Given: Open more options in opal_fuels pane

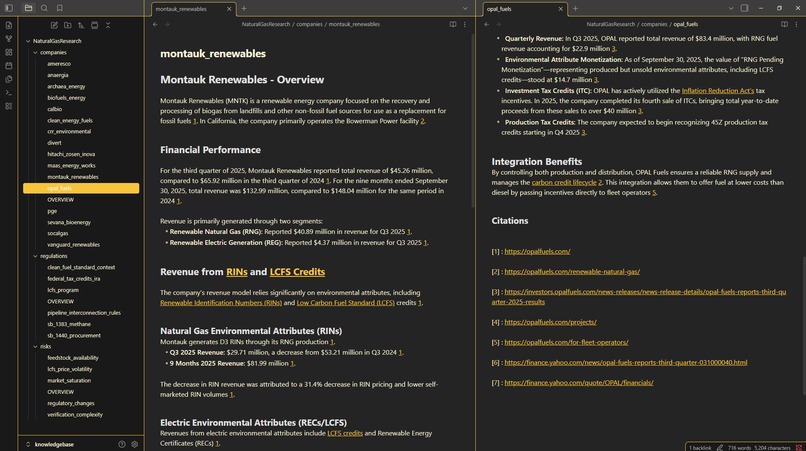Looking at the screenshot, I should 796,24.
